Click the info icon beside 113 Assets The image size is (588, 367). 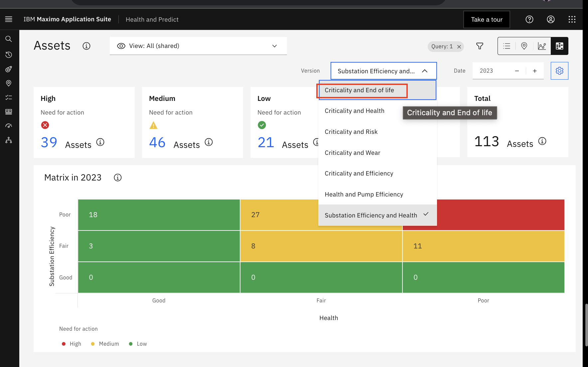click(x=542, y=141)
